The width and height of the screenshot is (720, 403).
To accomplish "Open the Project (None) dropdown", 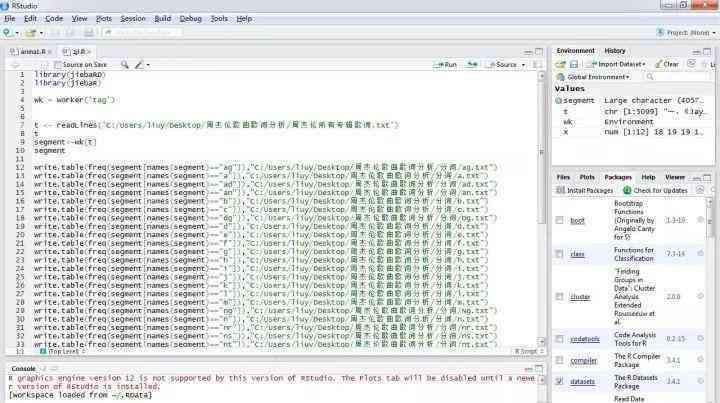I will pyautogui.click(x=686, y=33).
